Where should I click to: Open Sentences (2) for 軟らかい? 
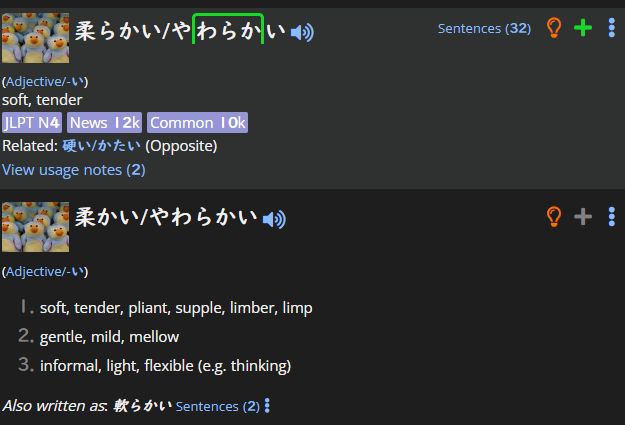coord(218,406)
